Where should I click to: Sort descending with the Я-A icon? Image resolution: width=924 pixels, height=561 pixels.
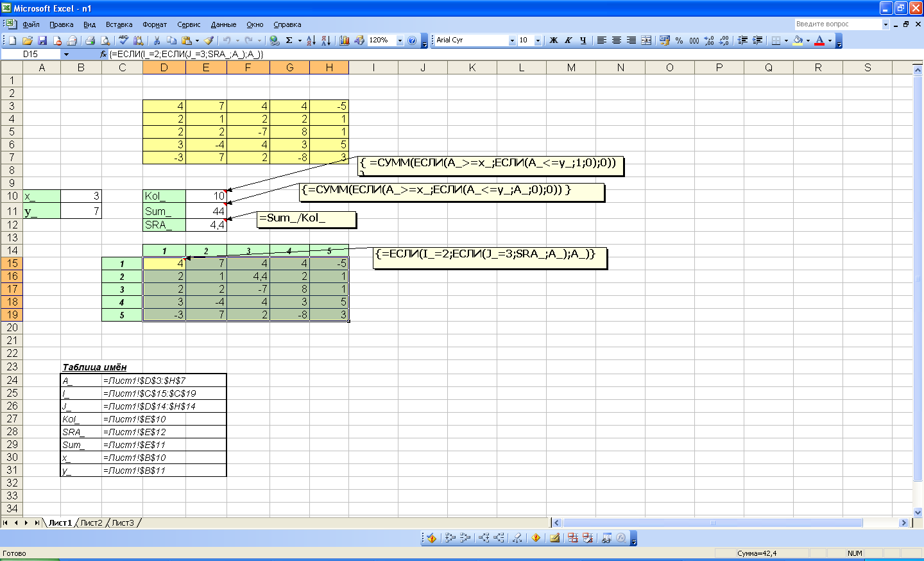pyautogui.click(x=327, y=40)
